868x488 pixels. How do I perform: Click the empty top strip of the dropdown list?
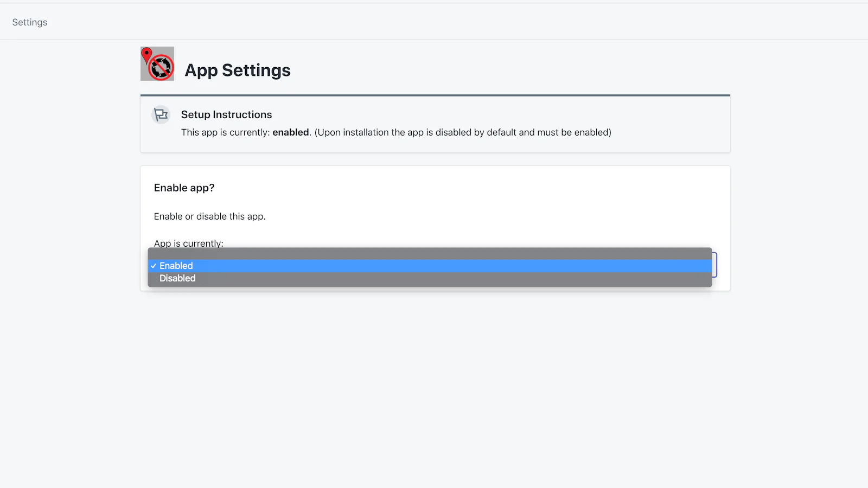tap(430, 253)
